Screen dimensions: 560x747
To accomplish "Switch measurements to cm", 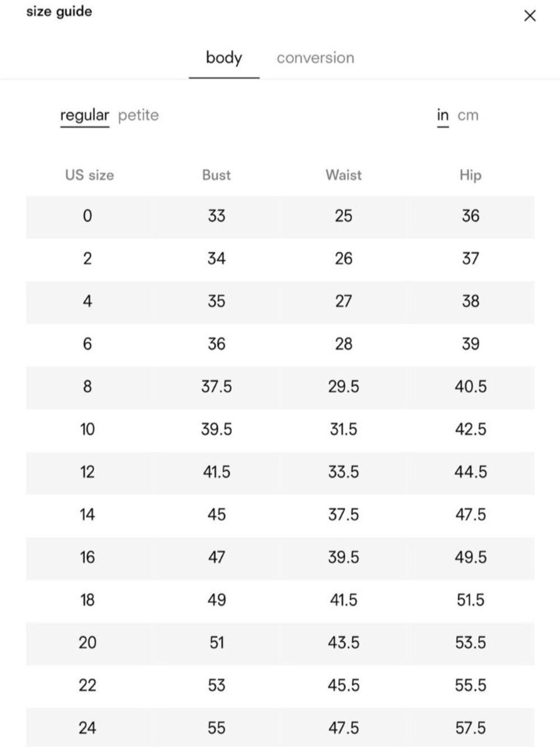I will [x=468, y=115].
